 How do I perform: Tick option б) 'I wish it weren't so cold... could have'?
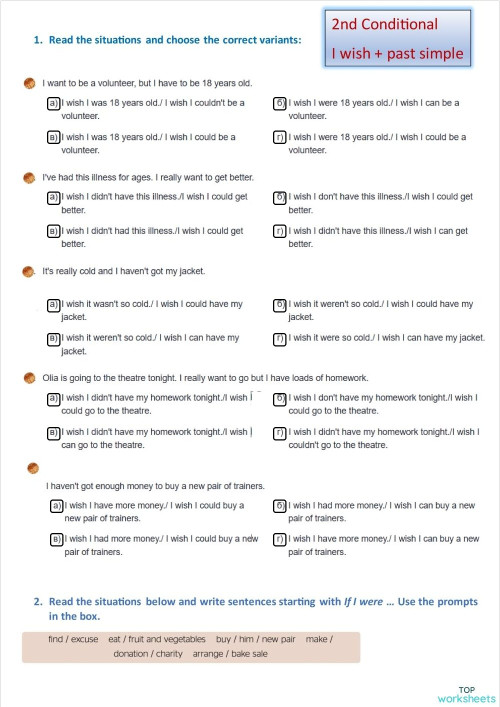click(280, 305)
